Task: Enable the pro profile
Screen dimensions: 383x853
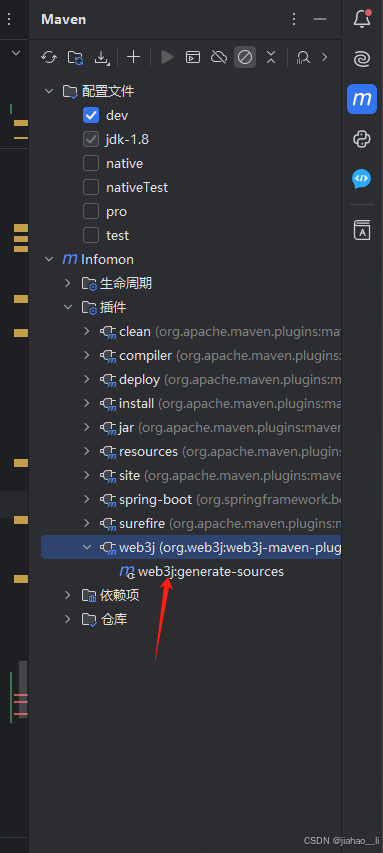Action: coord(91,211)
